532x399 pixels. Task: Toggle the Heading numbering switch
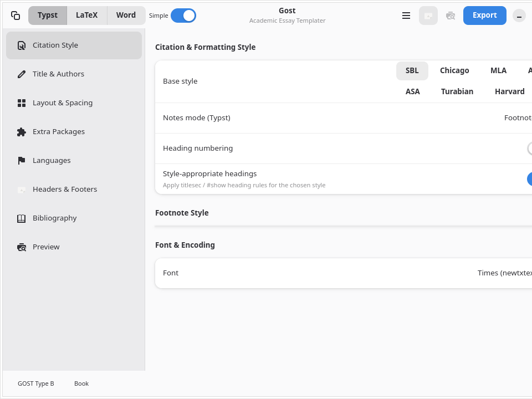(x=530, y=149)
